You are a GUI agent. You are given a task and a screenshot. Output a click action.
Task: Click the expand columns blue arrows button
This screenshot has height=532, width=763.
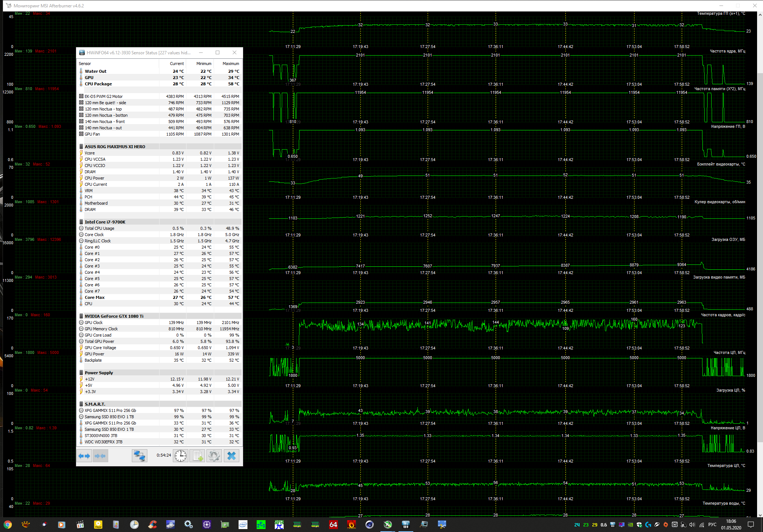[x=85, y=456]
